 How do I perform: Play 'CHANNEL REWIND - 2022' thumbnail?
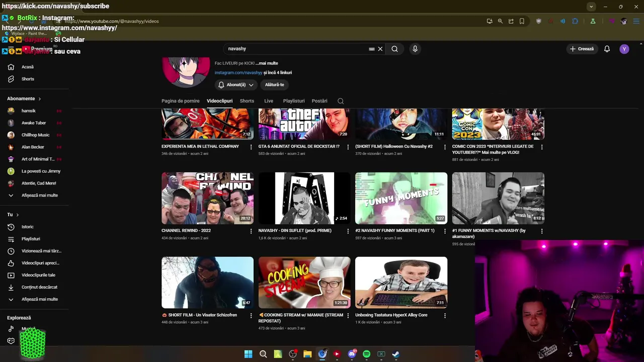[x=207, y=198]
